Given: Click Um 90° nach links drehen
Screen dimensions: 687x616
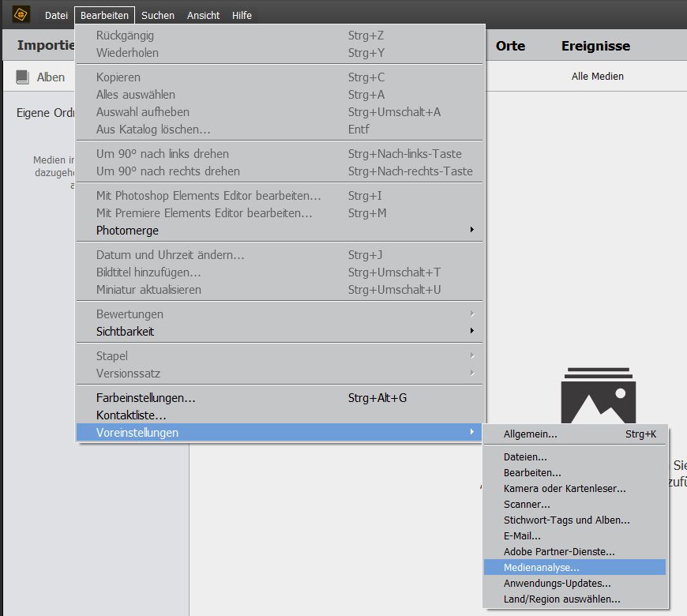Looking at the screenshot, I should [x=280, y=154].
